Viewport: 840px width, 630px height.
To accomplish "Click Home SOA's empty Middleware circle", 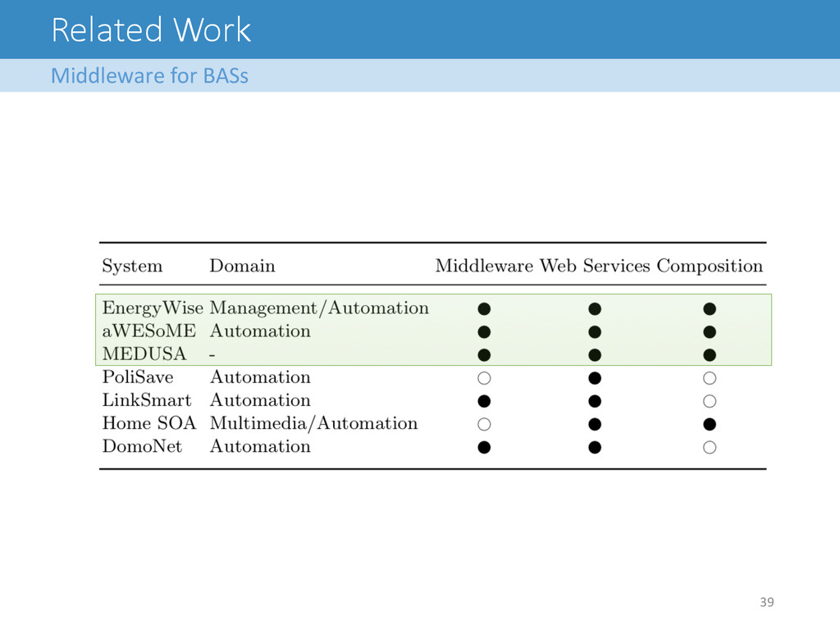I will [484, 424].
